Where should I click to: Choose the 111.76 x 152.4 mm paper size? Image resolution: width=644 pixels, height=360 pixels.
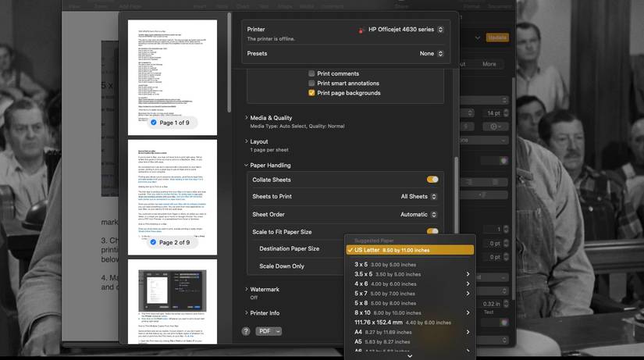[410, 323]
